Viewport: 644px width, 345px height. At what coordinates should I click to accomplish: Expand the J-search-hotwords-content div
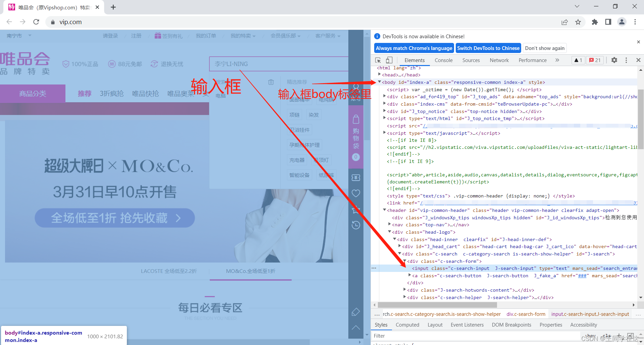pyautogui.click(x=405, y=290)
